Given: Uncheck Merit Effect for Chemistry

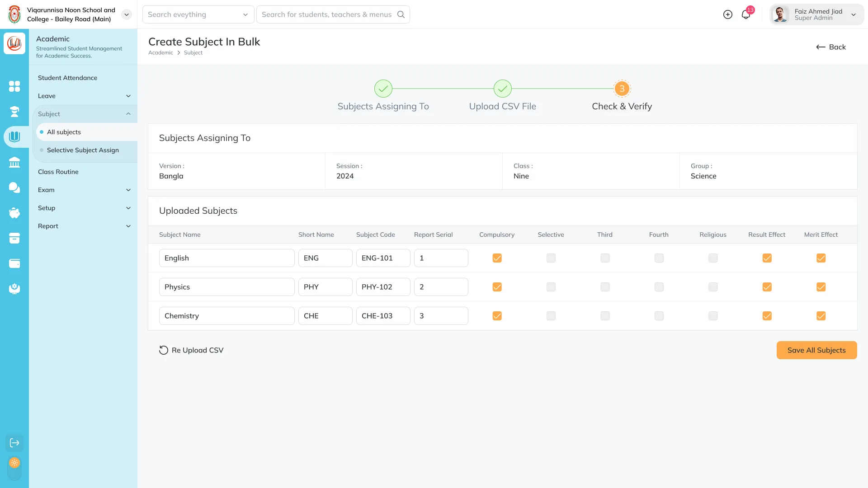Looking at the screenshot, I should click(x=821, y=316).
